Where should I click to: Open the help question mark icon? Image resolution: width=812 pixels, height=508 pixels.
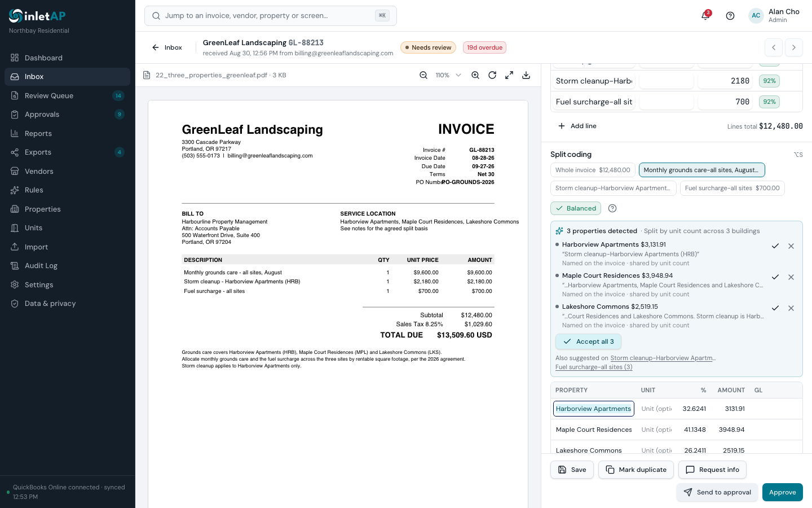pos(730,16)
